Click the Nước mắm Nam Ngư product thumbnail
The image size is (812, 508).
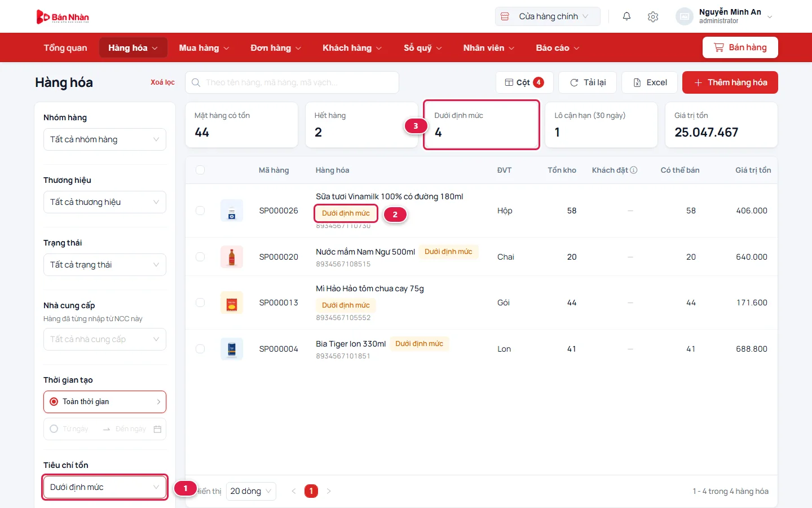(232, 257)
